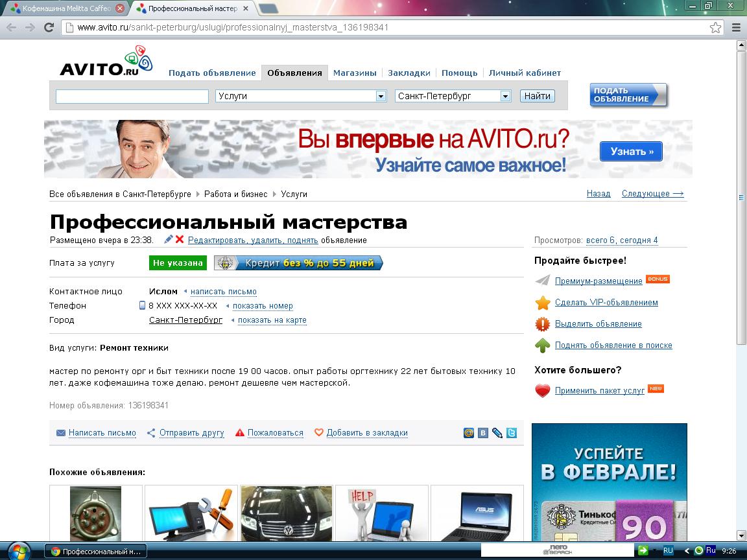Click the green up arrow raise icon

(543, 345)
